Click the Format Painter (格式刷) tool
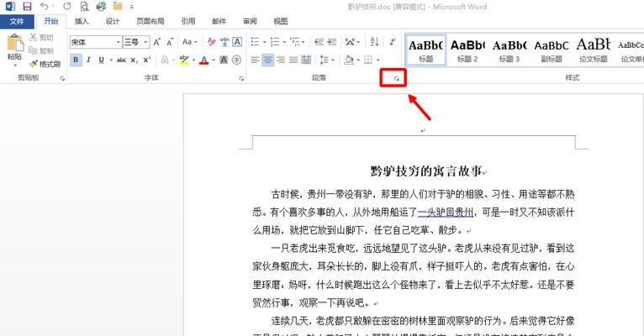 (x=45, y=64)
